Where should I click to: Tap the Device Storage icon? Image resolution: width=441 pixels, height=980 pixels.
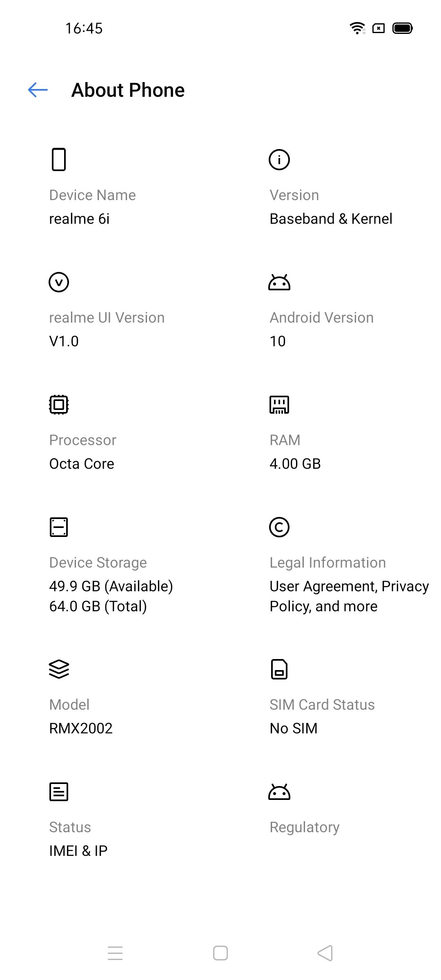click(x=59, y=527)
